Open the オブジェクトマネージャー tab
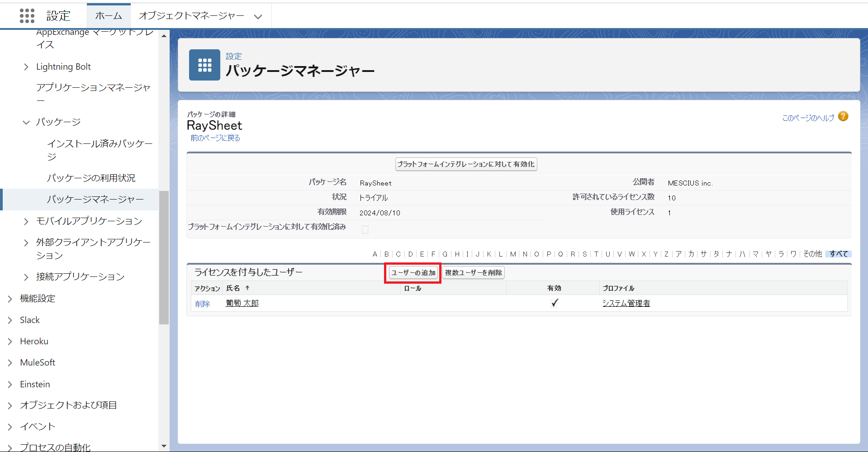Screen dimensions: 868x452 coord(191,16)
